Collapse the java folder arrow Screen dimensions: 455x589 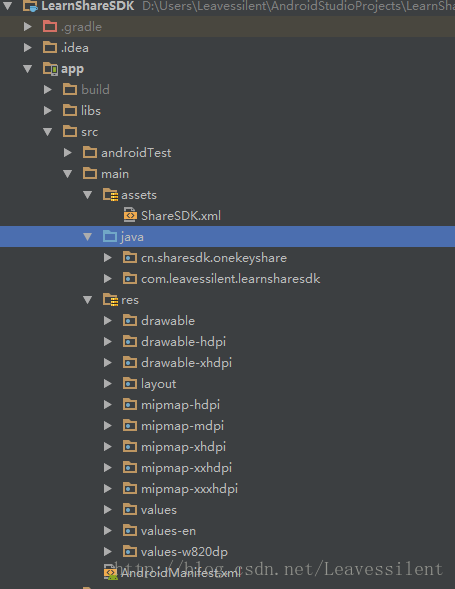coord(88,237)
